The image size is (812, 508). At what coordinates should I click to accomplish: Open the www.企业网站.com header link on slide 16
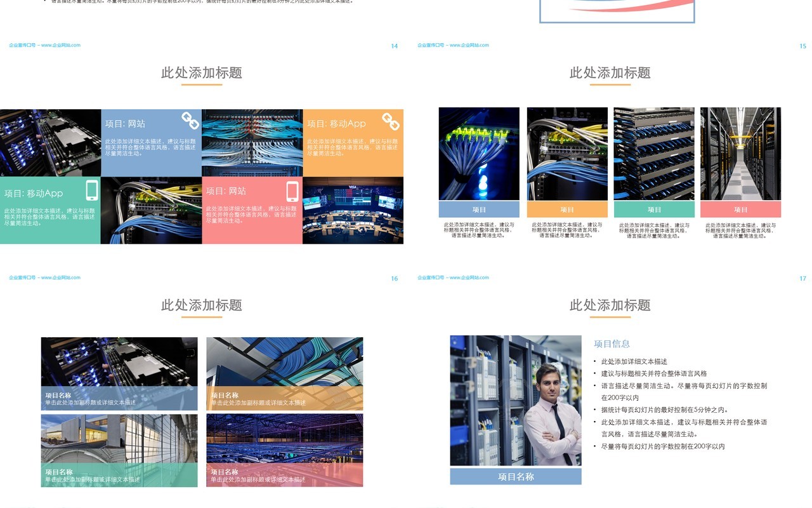point(61,277)
